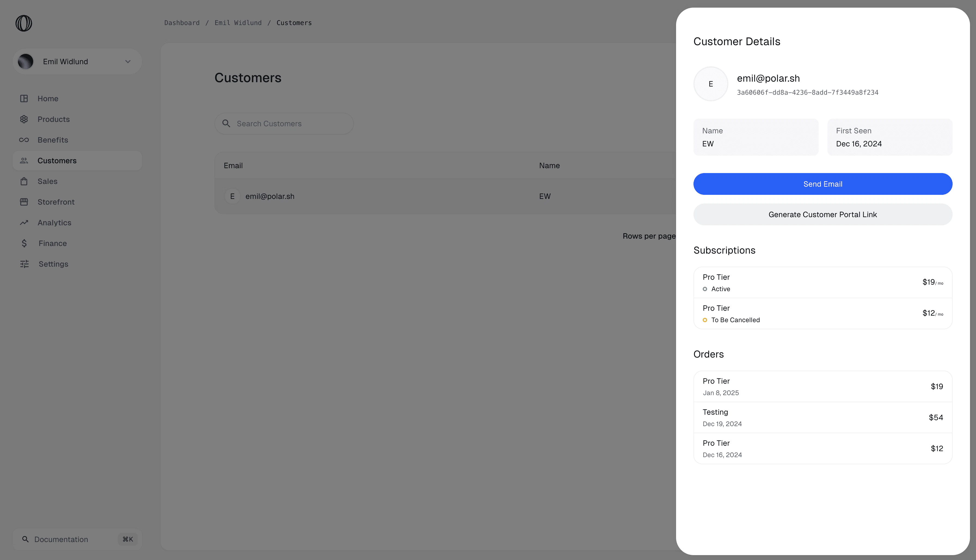
Task: Open the Testing order for $54
Action: pos(822,418)
